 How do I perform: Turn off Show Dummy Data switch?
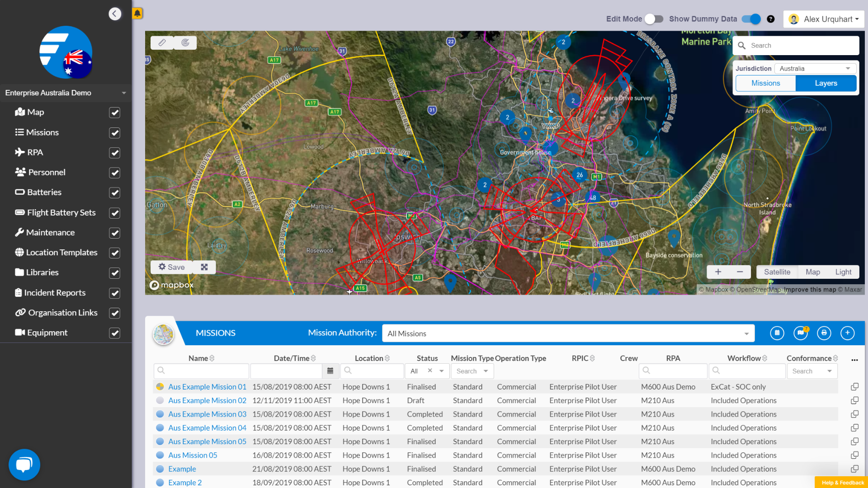[x=751, y=19]
